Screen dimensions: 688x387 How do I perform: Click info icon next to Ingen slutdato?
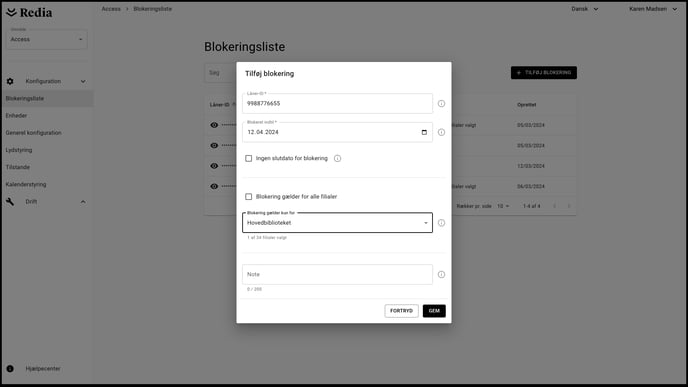coord(337,158)
